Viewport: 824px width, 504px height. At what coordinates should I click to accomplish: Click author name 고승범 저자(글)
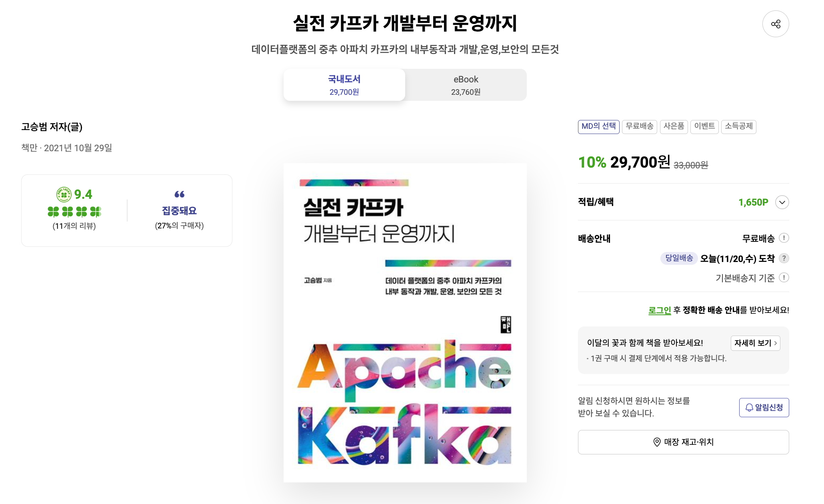click(x=52, y=127)
